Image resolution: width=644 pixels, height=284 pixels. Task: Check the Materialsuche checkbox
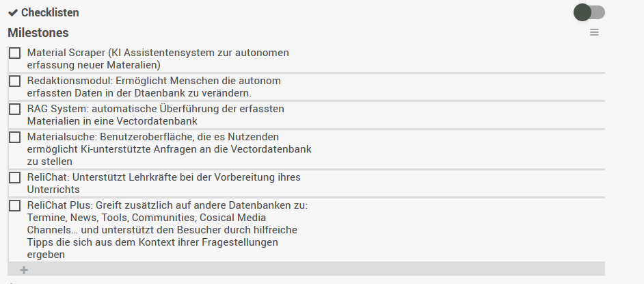pyautogui.click(x=15, y=138)
